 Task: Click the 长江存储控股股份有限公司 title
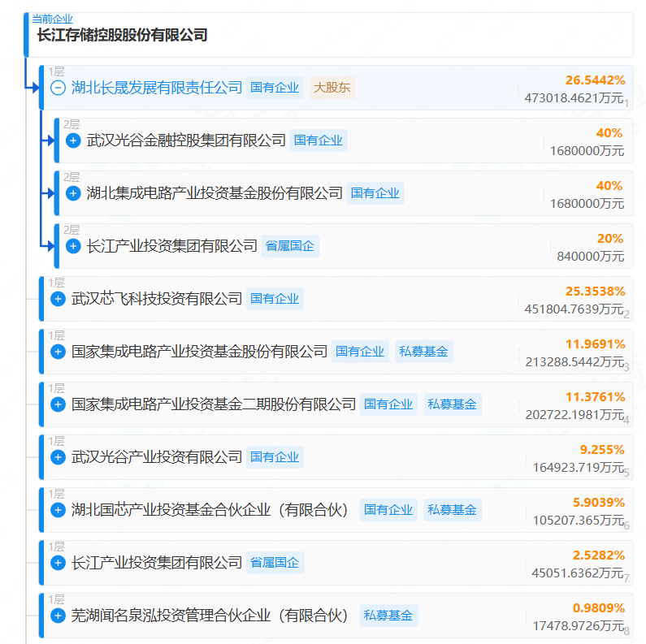click(123, 35)
